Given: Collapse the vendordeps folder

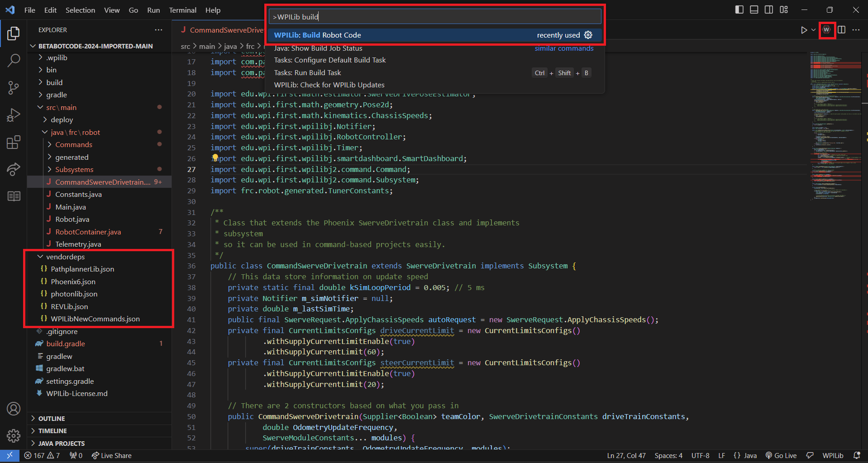Looking at the screenshot, I should [66, 257].
